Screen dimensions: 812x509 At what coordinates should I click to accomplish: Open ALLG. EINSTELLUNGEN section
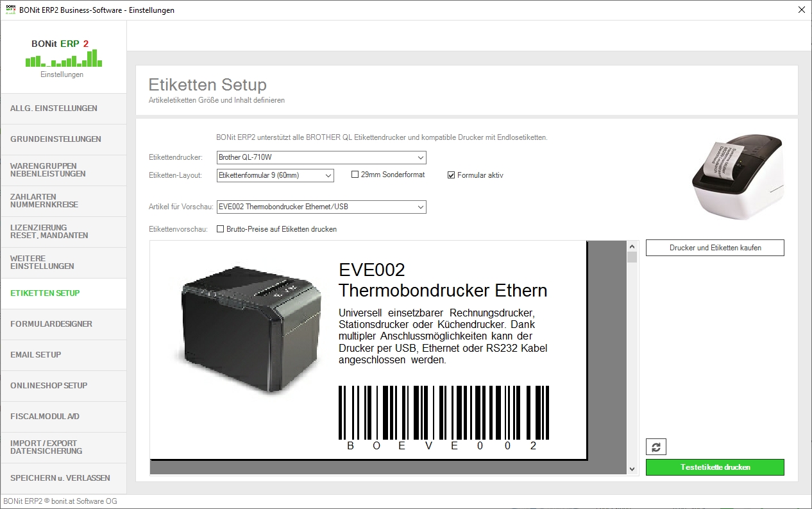pos(63,108)
